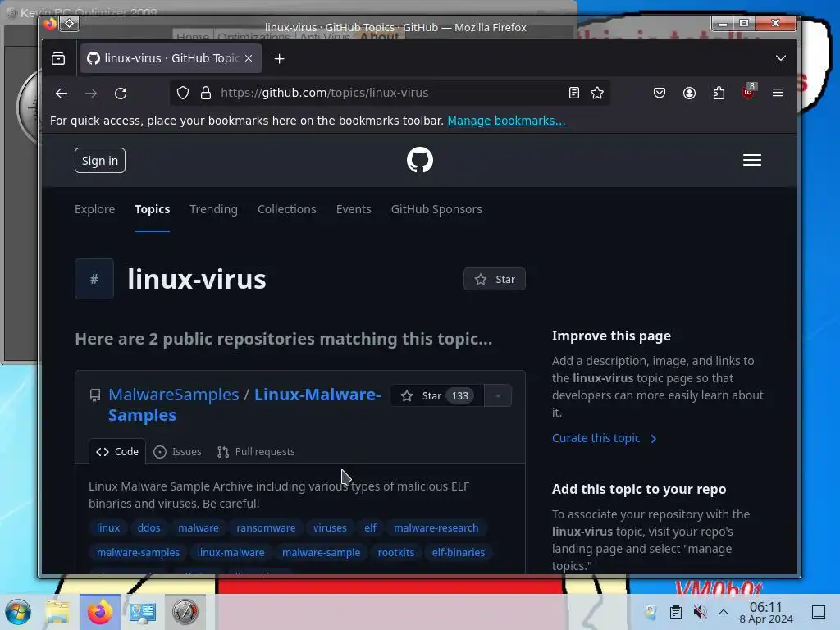Click the malware-research topic tag

click(x=436, y=527)
